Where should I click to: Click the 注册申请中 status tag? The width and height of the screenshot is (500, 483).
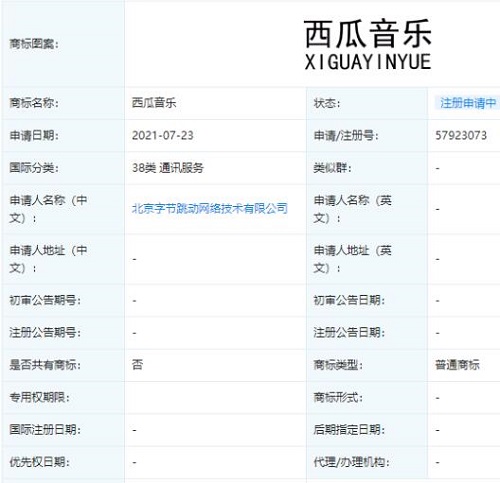point(467,103)
